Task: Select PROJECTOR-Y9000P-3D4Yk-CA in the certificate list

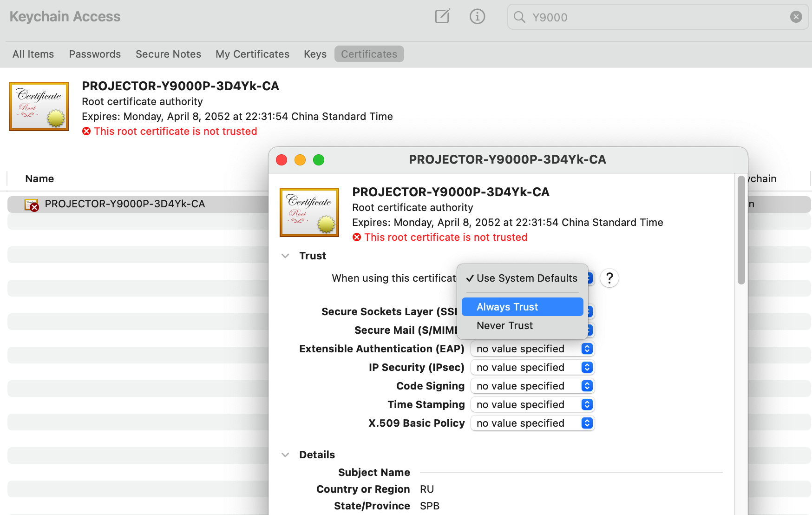Action: (x=124, y=204)
